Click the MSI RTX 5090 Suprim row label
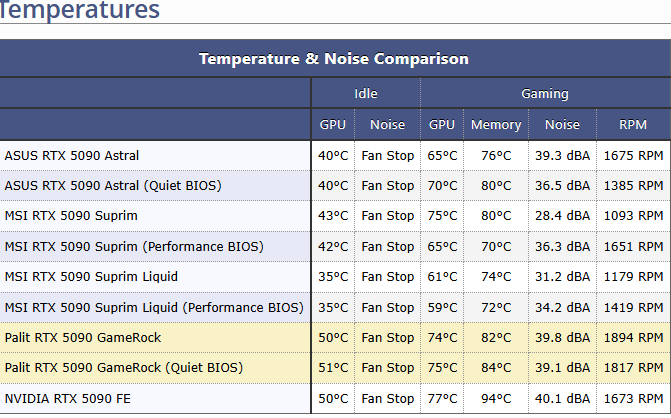Screen dimensions: 671x418 [71, 216]
